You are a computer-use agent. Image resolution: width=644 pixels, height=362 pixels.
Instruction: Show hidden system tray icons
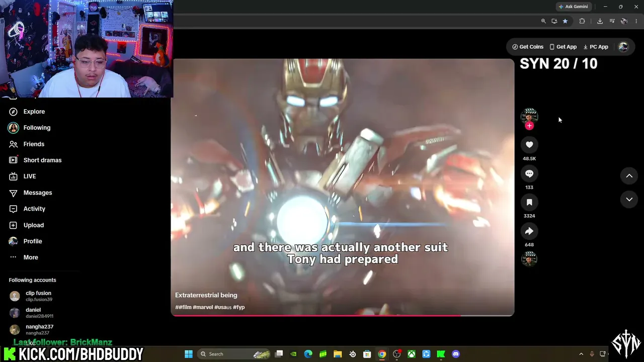(x=581, y=354)
